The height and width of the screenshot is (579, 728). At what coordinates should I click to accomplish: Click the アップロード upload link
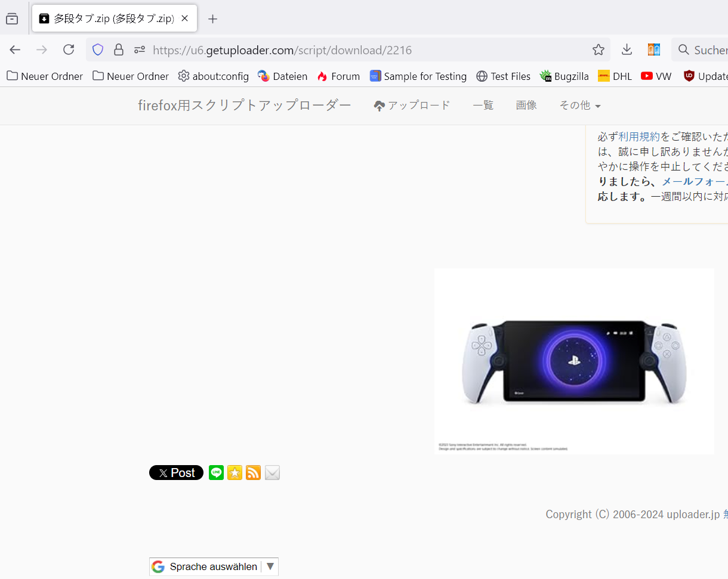point(412,106)
